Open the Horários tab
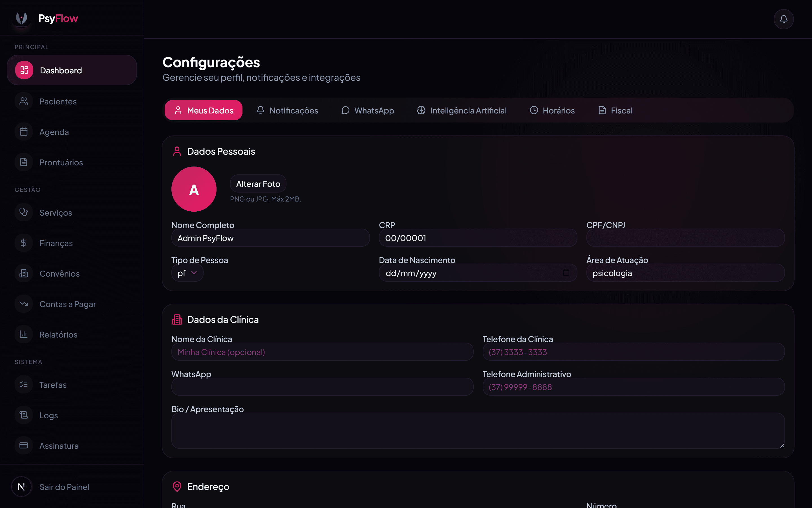812x508 pixels. pos(552,110)
